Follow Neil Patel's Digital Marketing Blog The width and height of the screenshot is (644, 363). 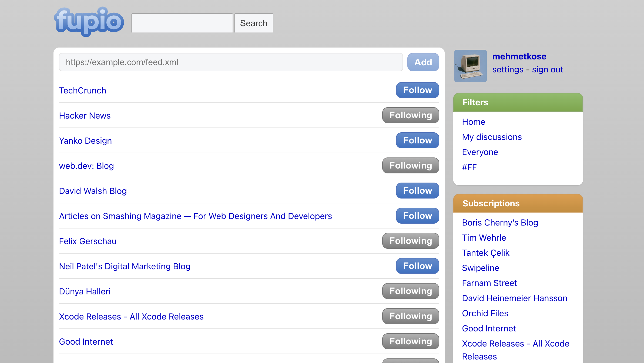tap(418, 266)
